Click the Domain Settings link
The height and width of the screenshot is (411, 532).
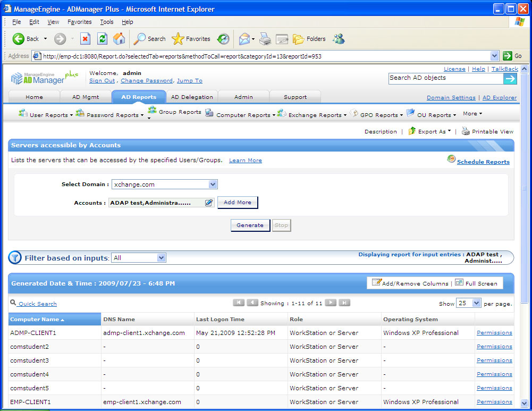click(451, 98)
